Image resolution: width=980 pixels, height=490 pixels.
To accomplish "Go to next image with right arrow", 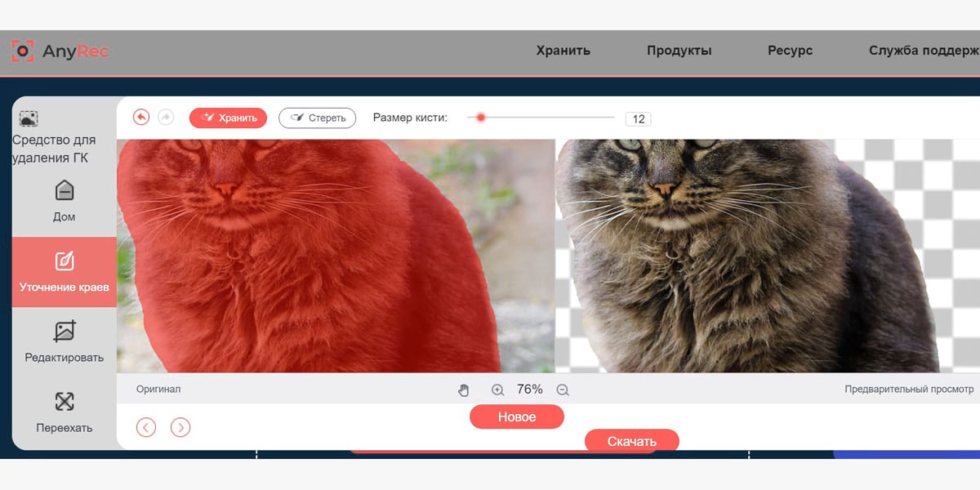I will click(x=180, y=426).
